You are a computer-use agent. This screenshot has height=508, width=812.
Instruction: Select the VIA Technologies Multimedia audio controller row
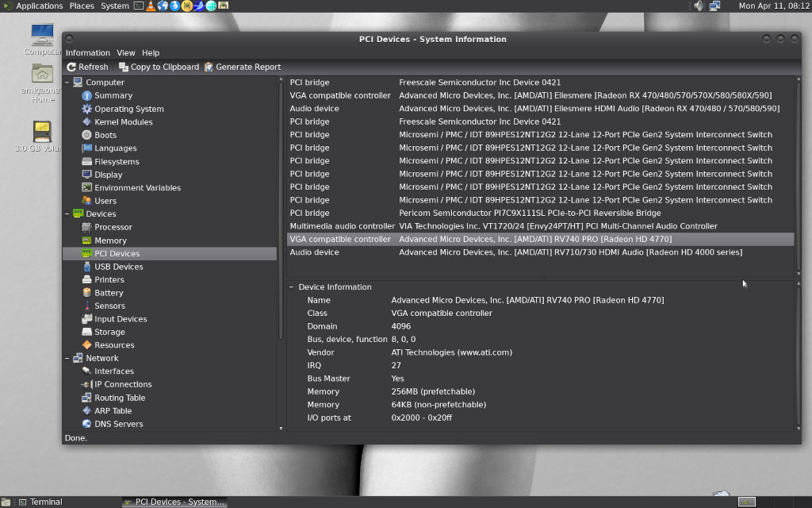click(540, 226)
